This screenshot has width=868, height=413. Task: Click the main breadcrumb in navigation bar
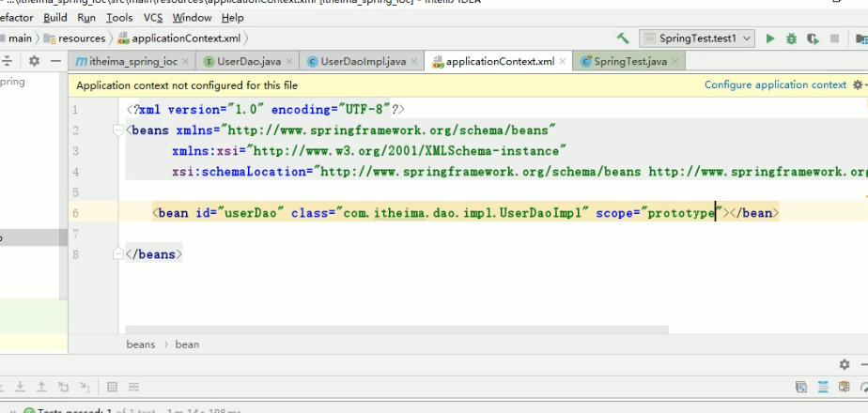click(x=20, y=38)
